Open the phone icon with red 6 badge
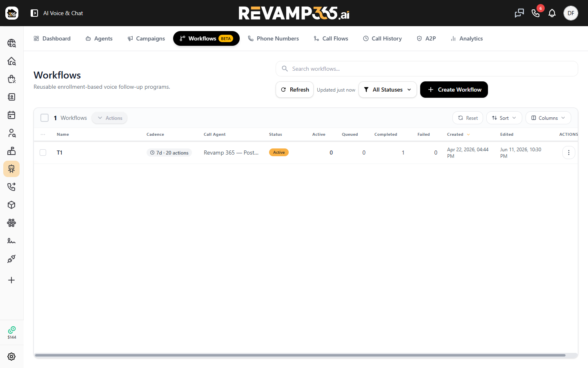Viewport: 588px width, 368px height. [x=536, y=13]
